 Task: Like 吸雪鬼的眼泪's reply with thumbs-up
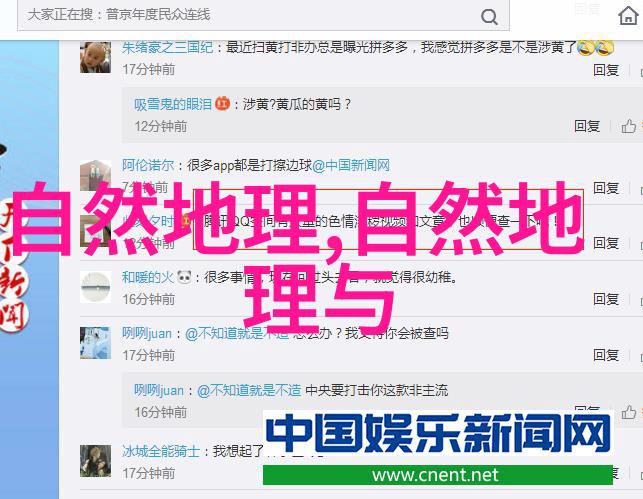[x=628, y=126]
